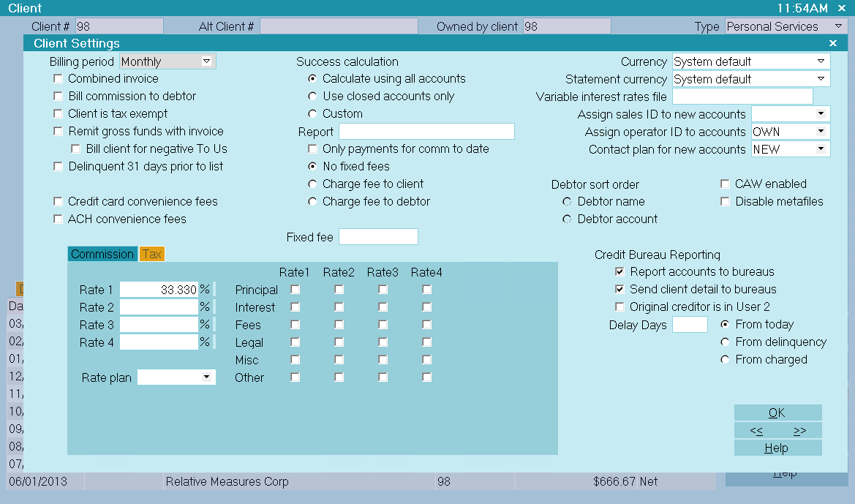This screenshot has width=855, height=504.
Task: Expand Assign sales ID to new accounts dropdown
Action: point(821,113)
